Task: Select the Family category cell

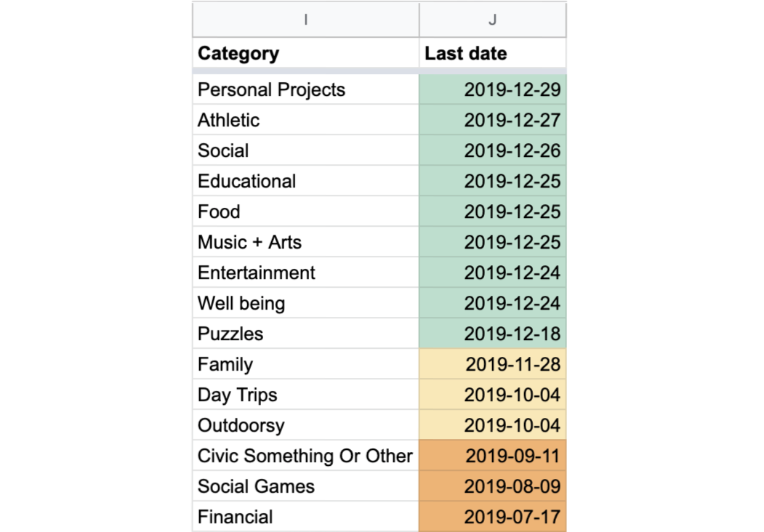Action: (x=305, y=364)
